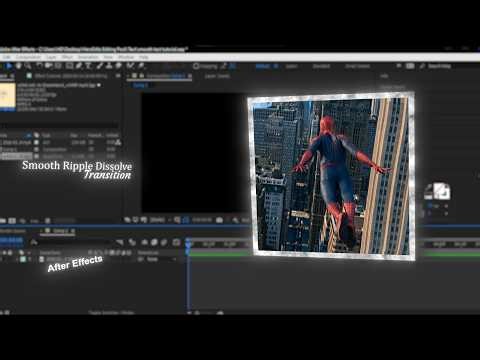The image size is (480, 360).
Task: Open the Window menu
Action: [126, 57]
